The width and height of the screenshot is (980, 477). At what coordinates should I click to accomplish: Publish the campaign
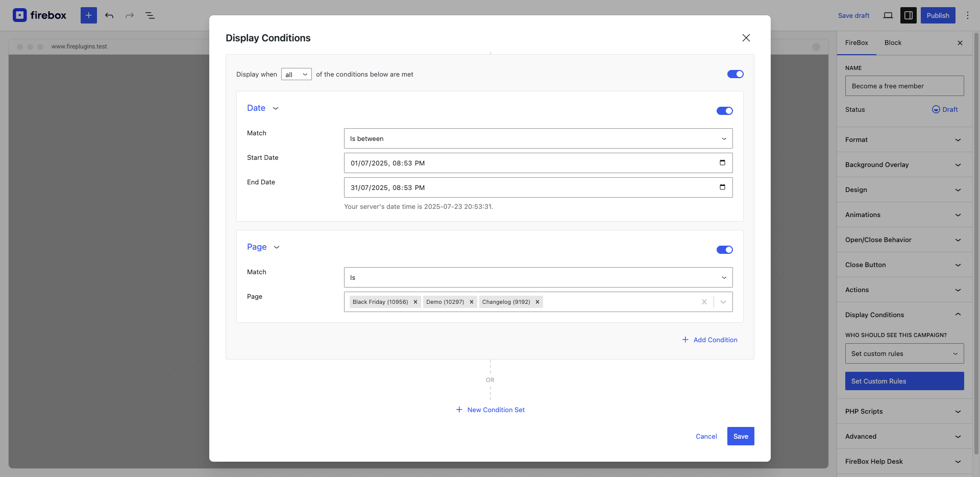pos(938,15)
